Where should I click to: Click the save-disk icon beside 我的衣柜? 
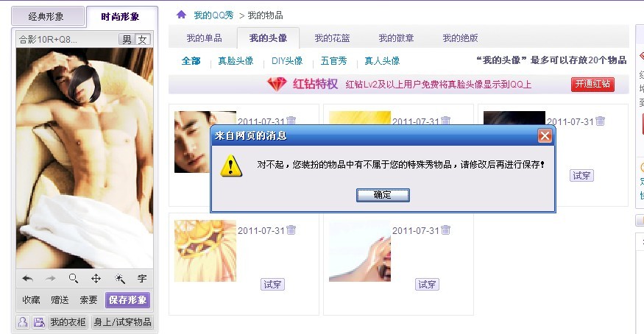coord(39,322)
